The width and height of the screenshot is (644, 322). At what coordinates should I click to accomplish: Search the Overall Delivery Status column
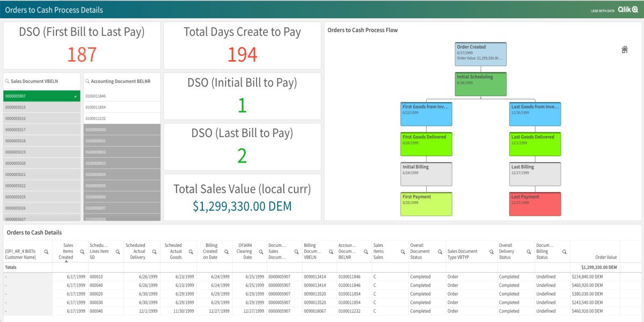(x=529, y=251)
